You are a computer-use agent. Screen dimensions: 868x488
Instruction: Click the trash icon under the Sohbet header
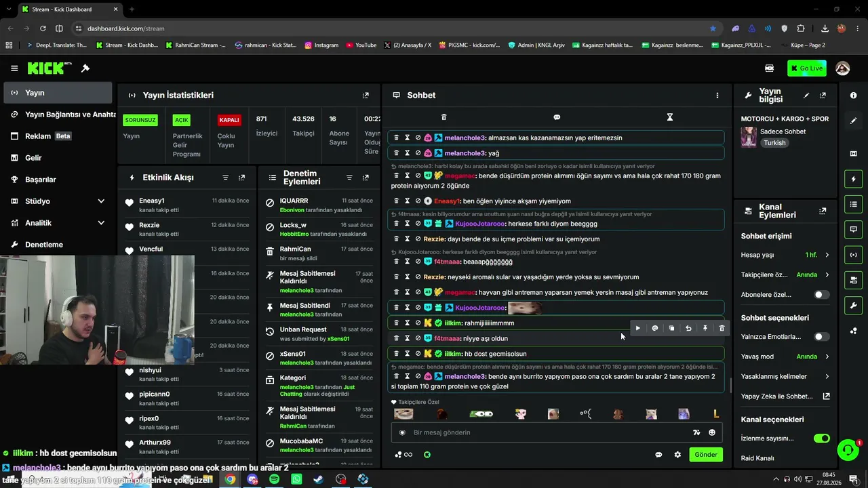point(444,117)
